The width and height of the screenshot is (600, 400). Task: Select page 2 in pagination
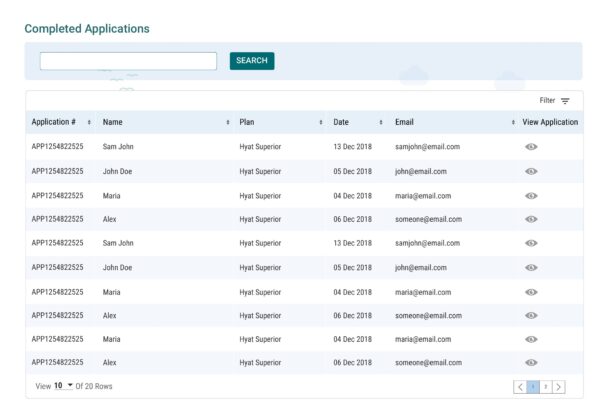[546, 387]
